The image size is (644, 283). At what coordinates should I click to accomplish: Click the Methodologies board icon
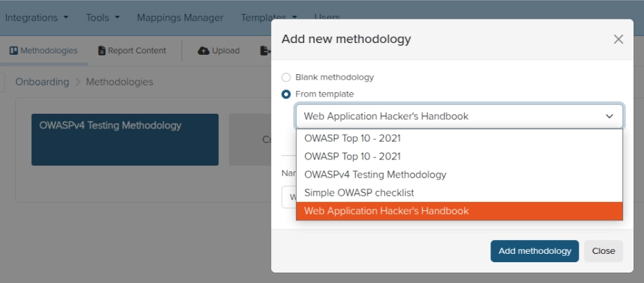14,51
